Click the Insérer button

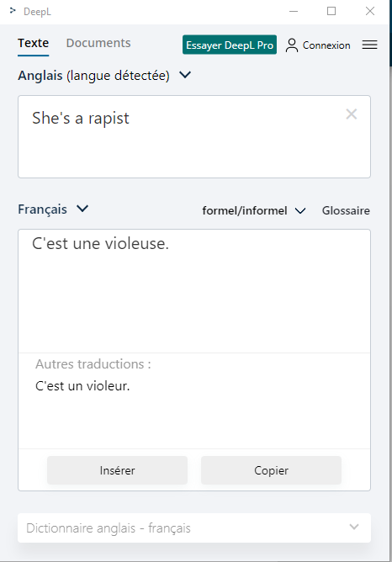pyautogui.click(x=117, y=470)
